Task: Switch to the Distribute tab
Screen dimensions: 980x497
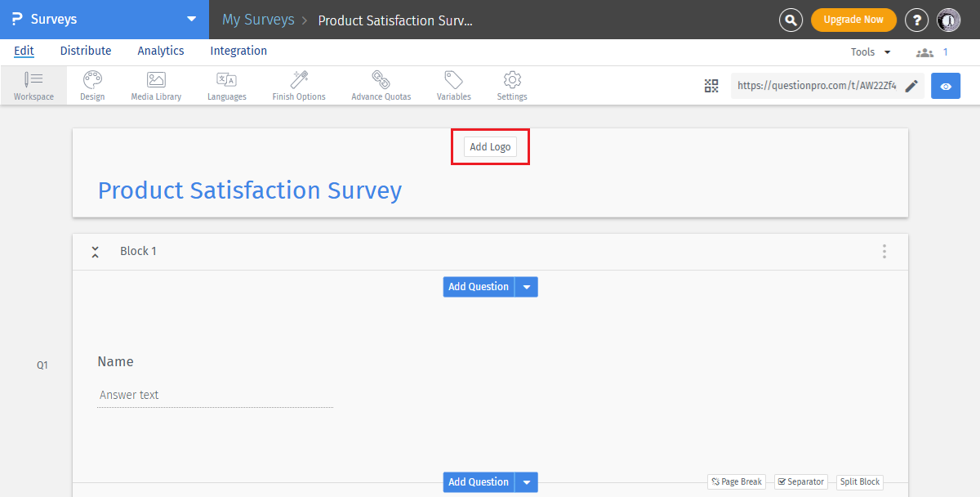Action: tap(85, 51)
